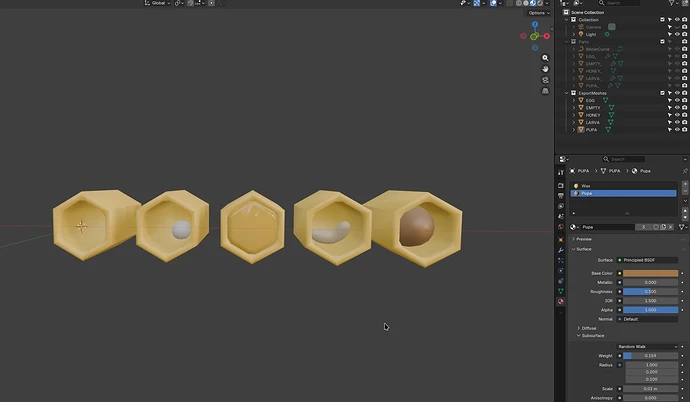Expand the EGG object in ExportMeshes

pyautogui.click(x=574, y=100)
